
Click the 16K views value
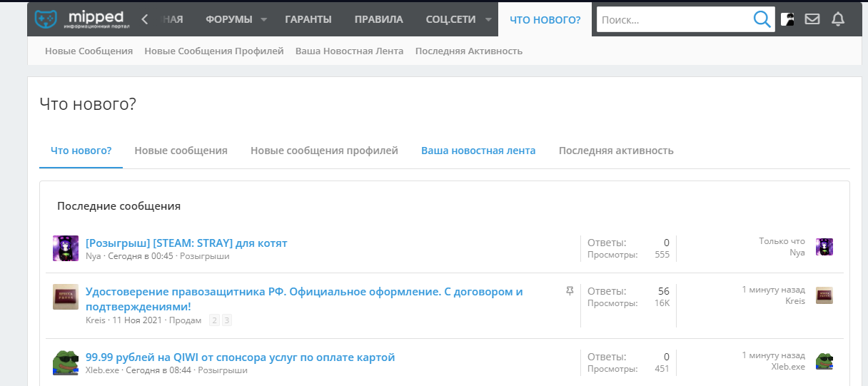click(662, 303)
